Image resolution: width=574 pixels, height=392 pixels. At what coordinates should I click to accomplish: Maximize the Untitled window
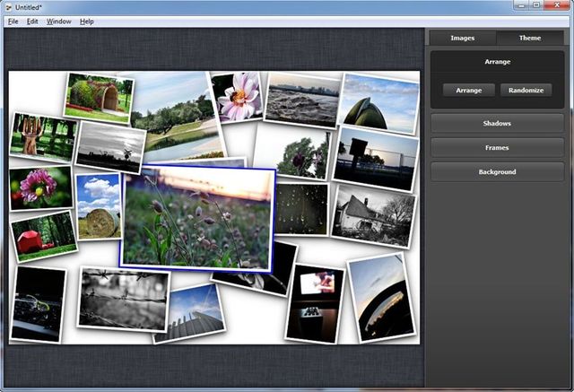pyautogui.click(x=536, y=5)
